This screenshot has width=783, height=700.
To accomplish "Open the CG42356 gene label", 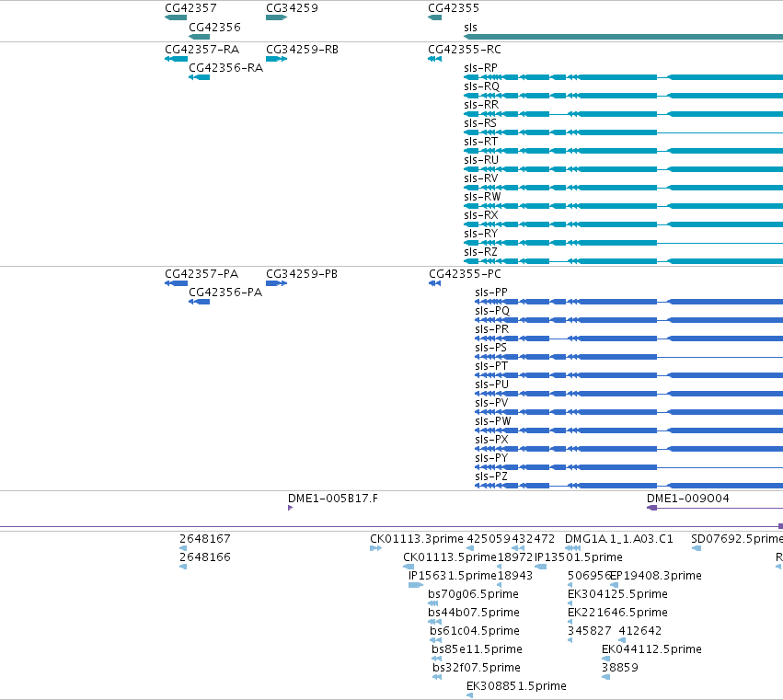I will pyautogui.click(x=214, y=27).
